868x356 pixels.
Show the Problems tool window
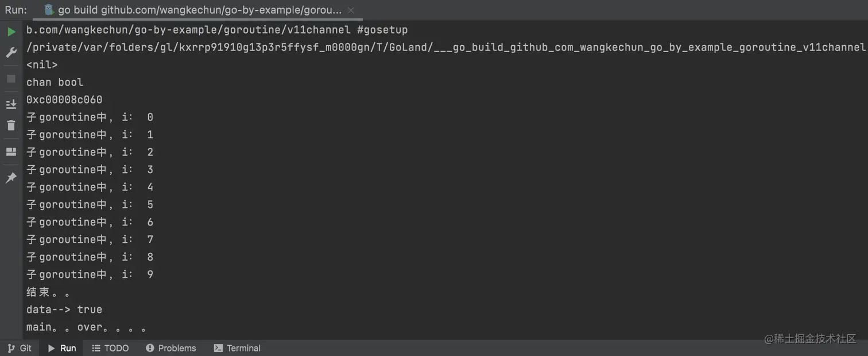click(x=171, y=348)
